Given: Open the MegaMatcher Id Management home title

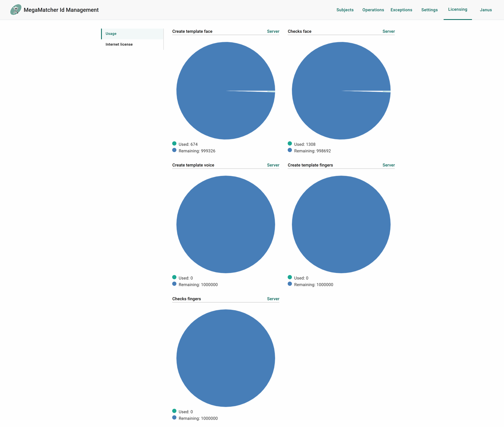Looking at the screenshot, I should pos(61,10).
